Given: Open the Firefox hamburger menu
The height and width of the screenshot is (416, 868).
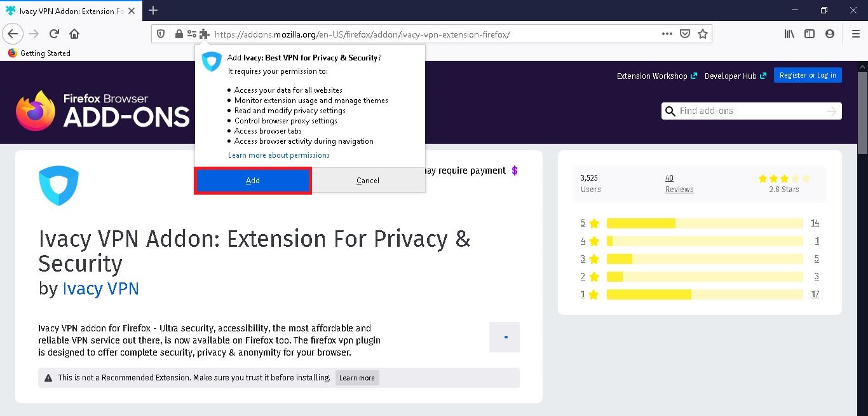Looking at the screenshot, I should click(855, 34).
